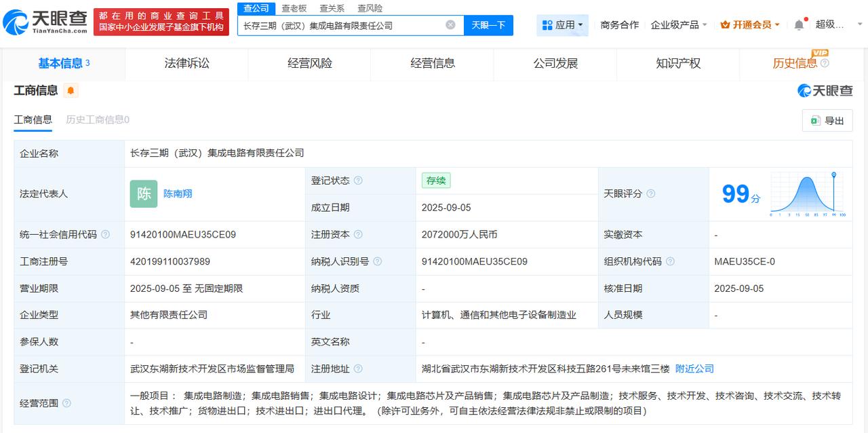Click the notification bell icon
The height and width of the screenshot is (433, 868).
tap(799, 25)
